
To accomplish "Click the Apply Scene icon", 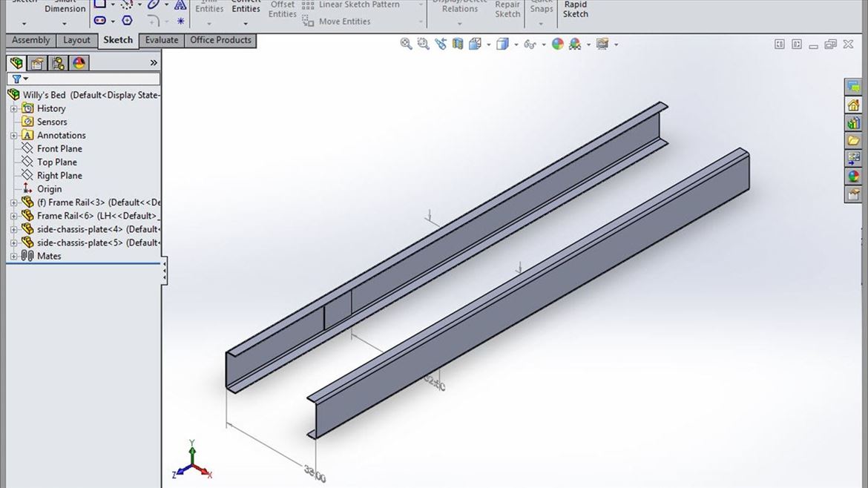I will [575, 44].
